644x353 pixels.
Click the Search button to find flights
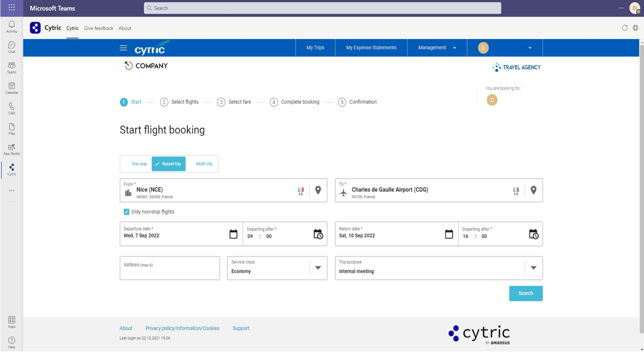coord(526,293)
